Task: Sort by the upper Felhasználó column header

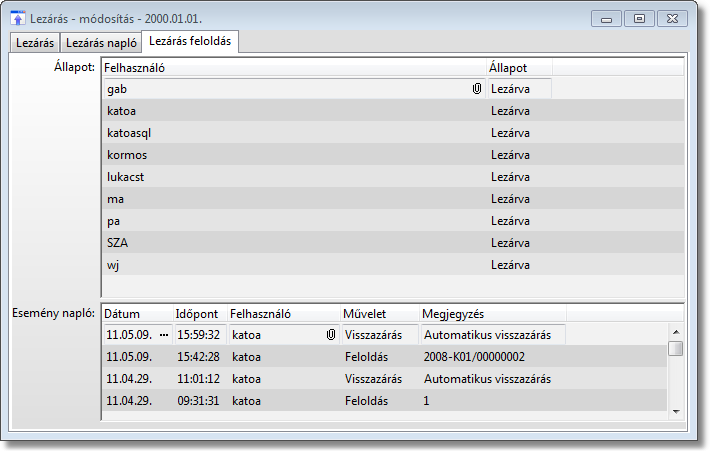Action: 294,68
